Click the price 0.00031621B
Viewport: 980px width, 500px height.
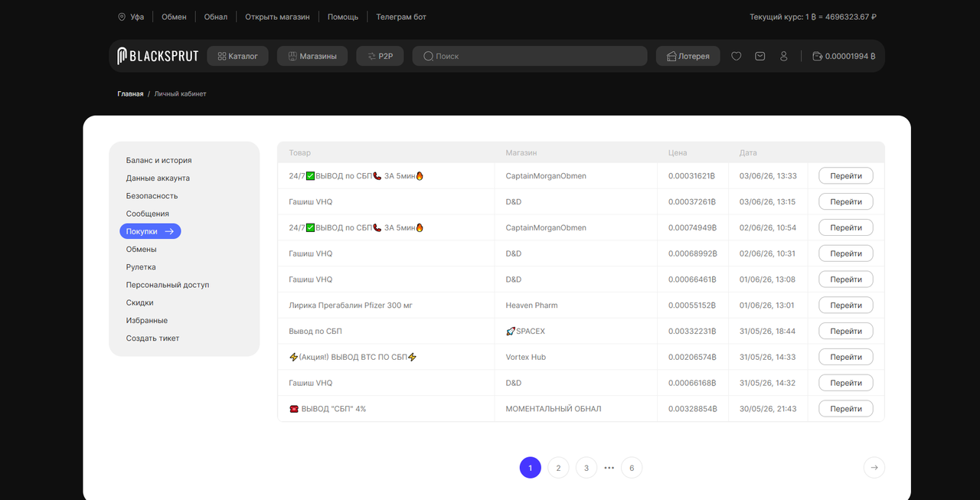(692, 176)
